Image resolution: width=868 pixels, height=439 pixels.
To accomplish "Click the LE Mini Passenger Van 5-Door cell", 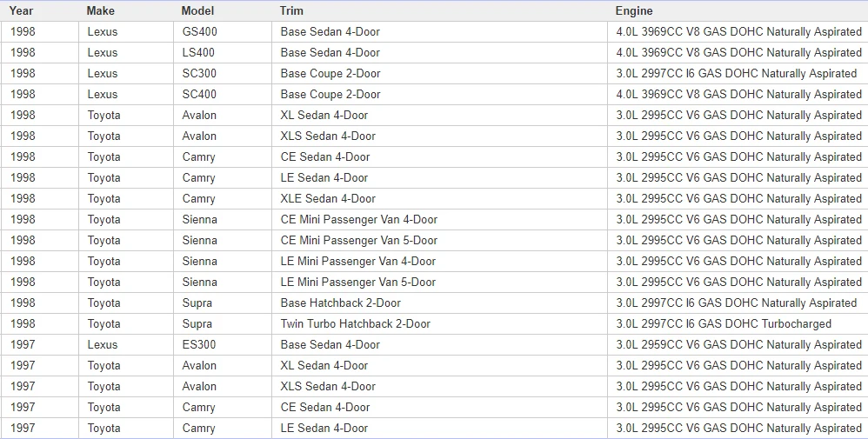I will pos(439,283).
